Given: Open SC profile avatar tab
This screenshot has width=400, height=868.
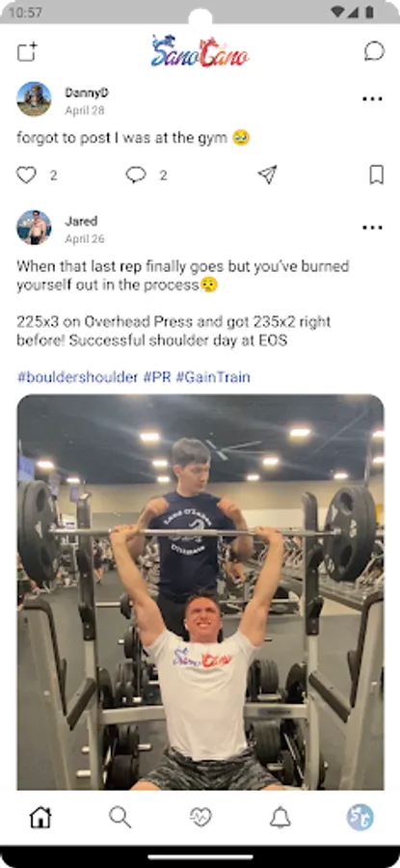Looking at the screenshot, I should tap(360, 817).
